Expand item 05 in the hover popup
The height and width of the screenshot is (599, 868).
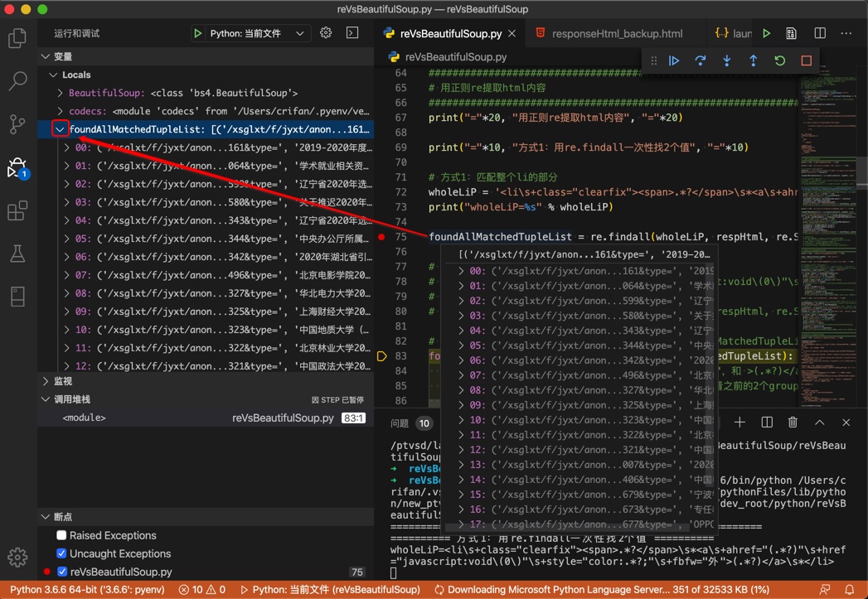[x=461, y=345]
